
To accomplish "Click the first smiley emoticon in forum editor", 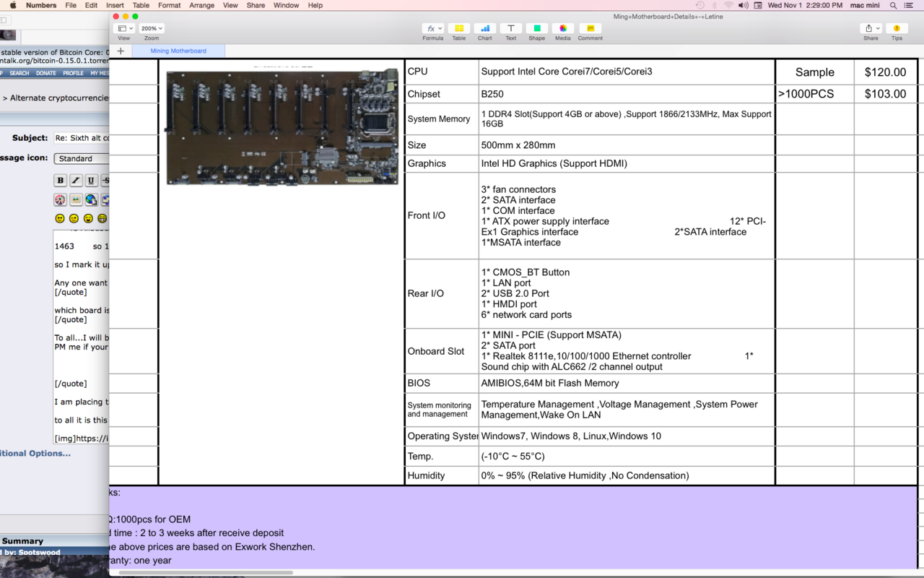I will tap(60, 218).
